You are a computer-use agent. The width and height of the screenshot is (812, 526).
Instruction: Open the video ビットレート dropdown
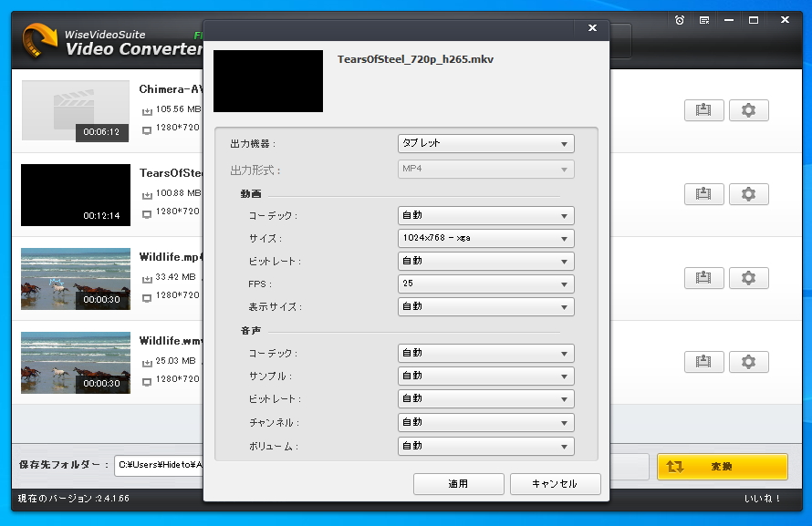tap(485, 262)
